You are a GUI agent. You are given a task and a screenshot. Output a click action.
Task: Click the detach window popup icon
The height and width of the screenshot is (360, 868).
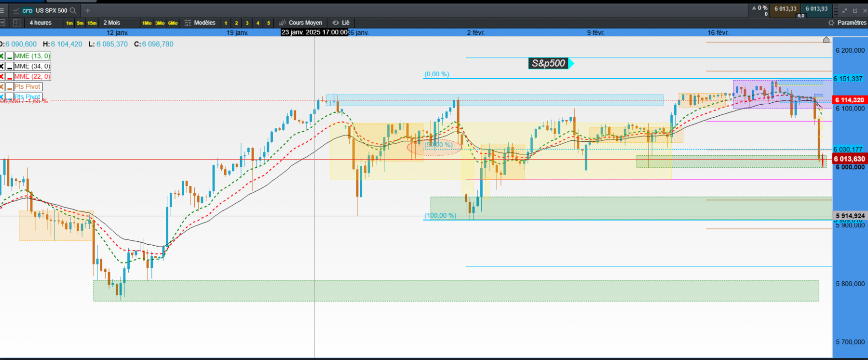pyautogui.click(x=855, y=10)
